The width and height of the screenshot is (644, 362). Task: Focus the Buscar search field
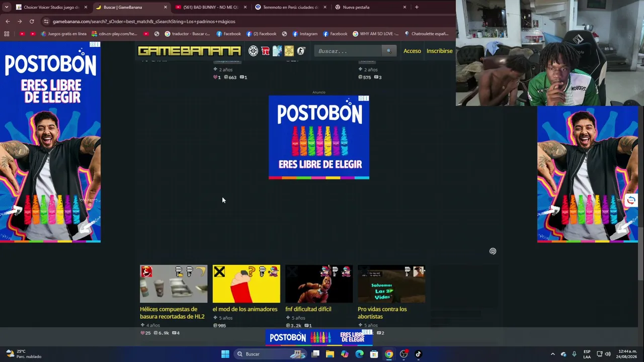coord(348,51)
